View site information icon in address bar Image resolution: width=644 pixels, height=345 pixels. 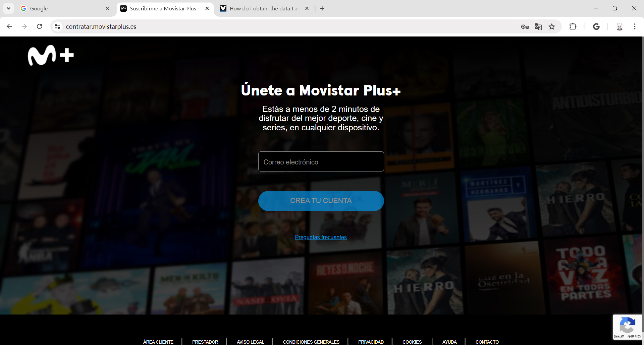(x=58, y=26)
